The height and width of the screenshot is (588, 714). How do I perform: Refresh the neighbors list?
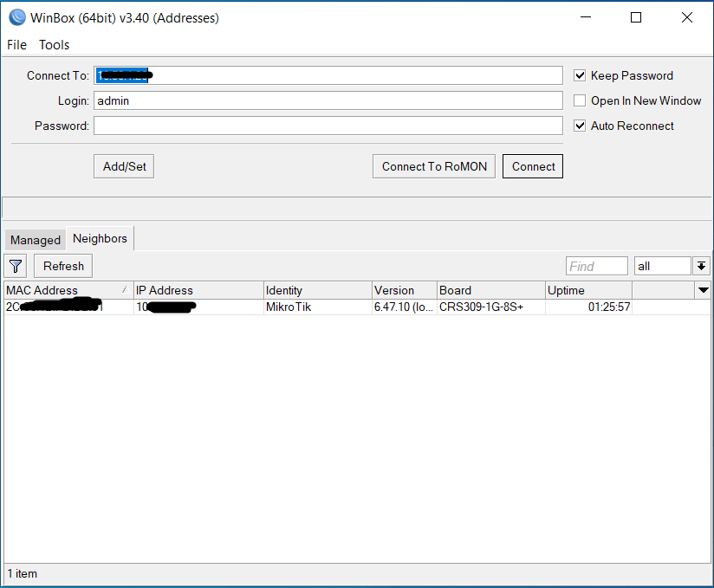click(63, 266)
